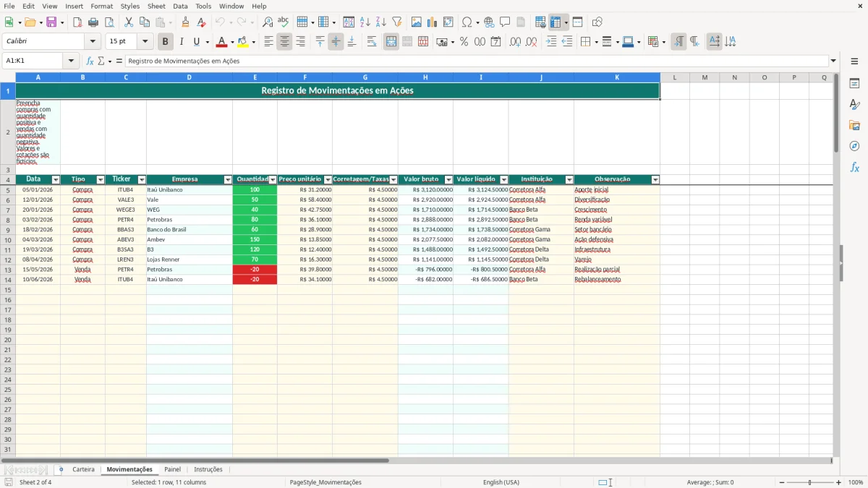Toggle Italic formatting
Viewport: 868px width, 488px height.
tap(182, 42)
